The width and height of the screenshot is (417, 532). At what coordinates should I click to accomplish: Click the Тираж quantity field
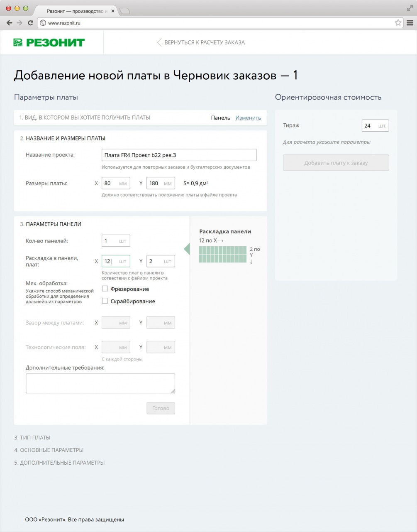[x=375, y=125]
